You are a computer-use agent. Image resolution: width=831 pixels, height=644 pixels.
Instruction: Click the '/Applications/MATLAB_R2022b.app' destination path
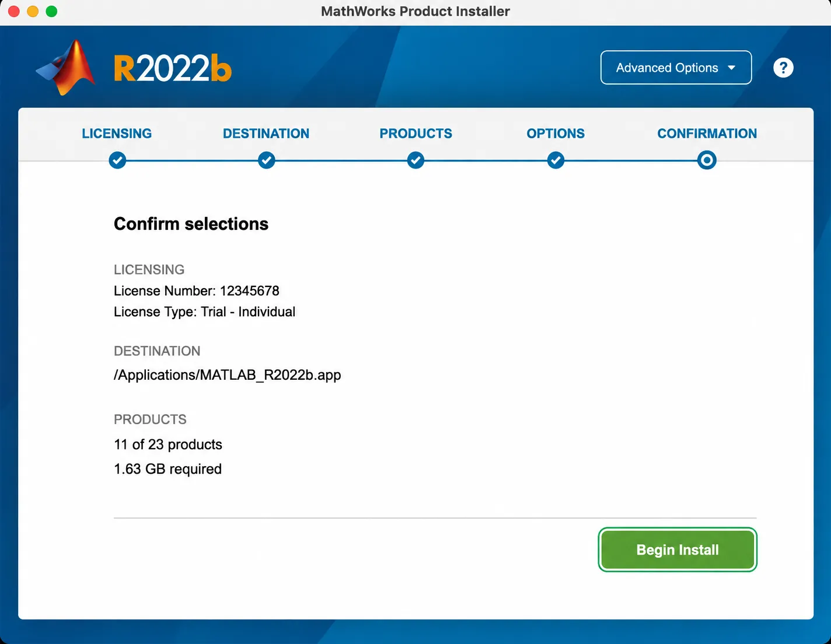click(228, 374)
